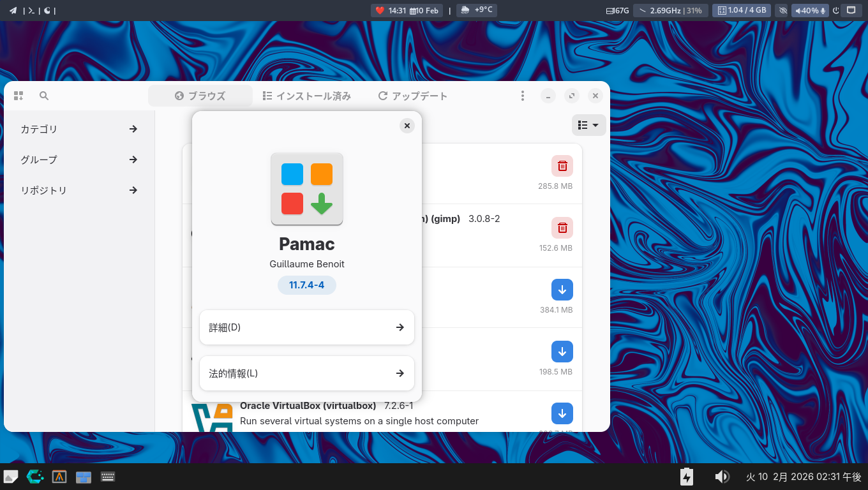Click the gimp version 3.0.8-2 text
The width and height of the screenshot is (868, 490).
click(484, 219)
